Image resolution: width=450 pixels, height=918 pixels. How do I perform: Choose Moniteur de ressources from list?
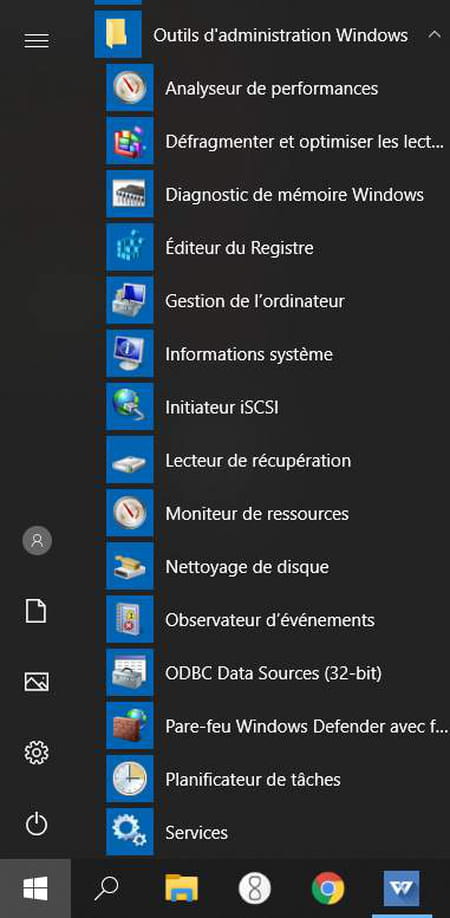click(275, 513)
